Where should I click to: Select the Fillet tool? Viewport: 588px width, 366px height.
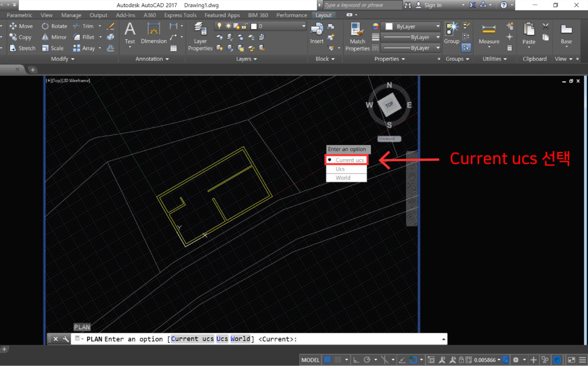coord(84,37)
